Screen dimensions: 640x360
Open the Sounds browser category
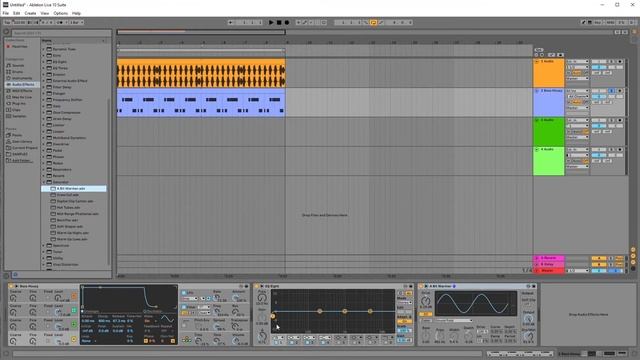(x=18, y=65)
